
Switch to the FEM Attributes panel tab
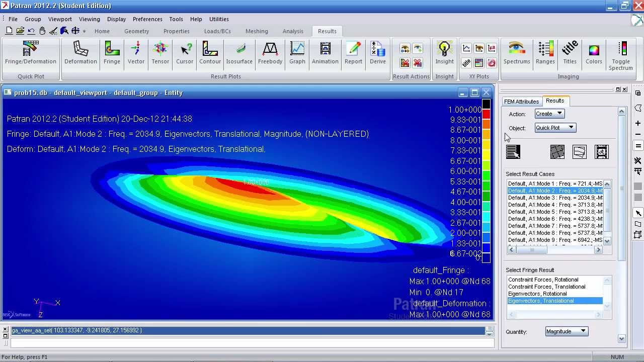point(521,102)
